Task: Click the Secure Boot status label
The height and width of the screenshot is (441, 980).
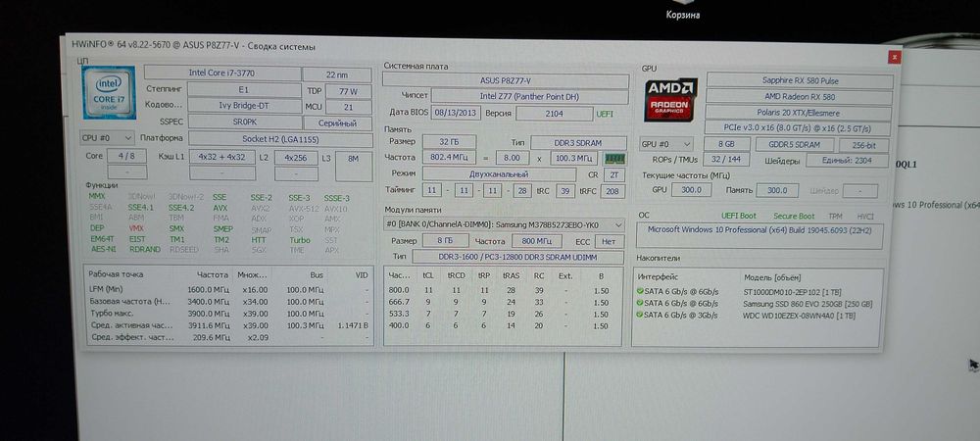Action: (794, 217)
